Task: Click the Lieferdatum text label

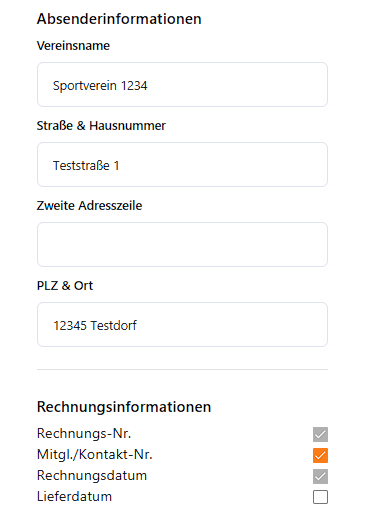Action: [x=74, y=496]
